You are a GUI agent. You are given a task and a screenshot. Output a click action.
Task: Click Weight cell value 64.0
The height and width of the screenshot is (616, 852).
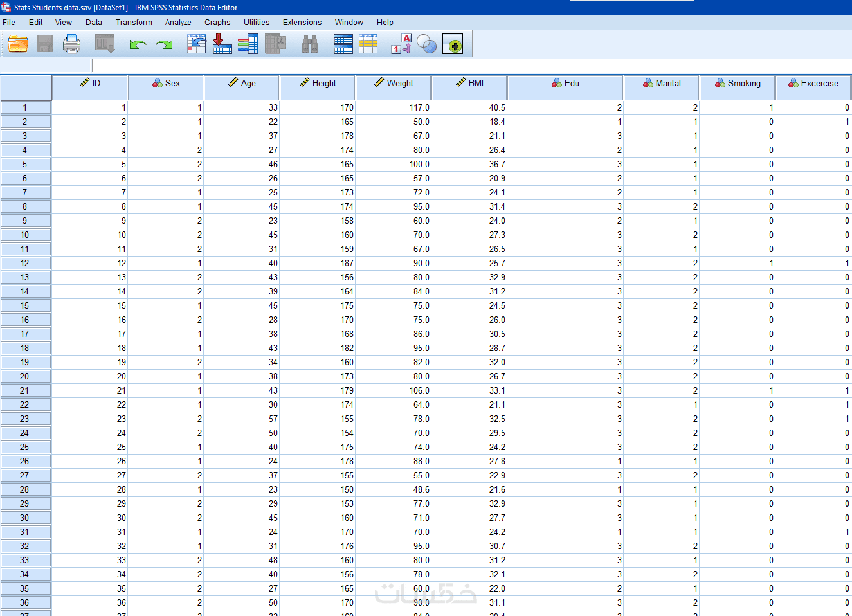(394, 404)
